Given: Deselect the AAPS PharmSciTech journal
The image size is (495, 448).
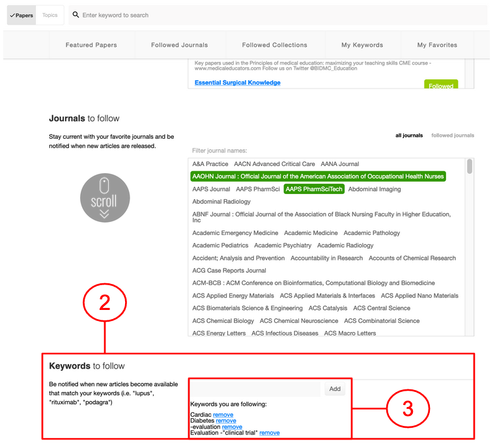Looking at the screenshot, I should tap(313, 189).
